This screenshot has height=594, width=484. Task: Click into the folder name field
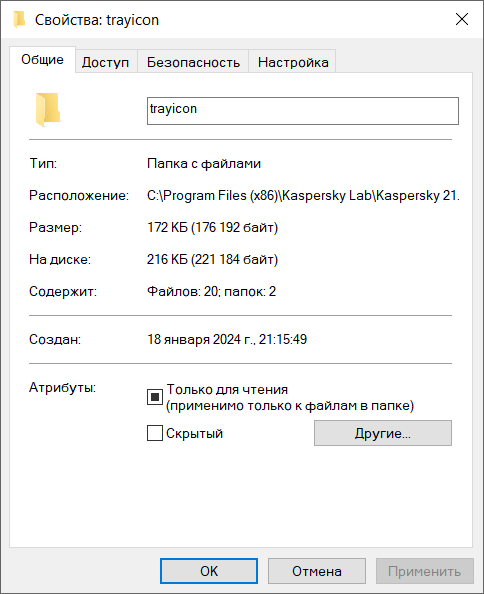[303, 111]
